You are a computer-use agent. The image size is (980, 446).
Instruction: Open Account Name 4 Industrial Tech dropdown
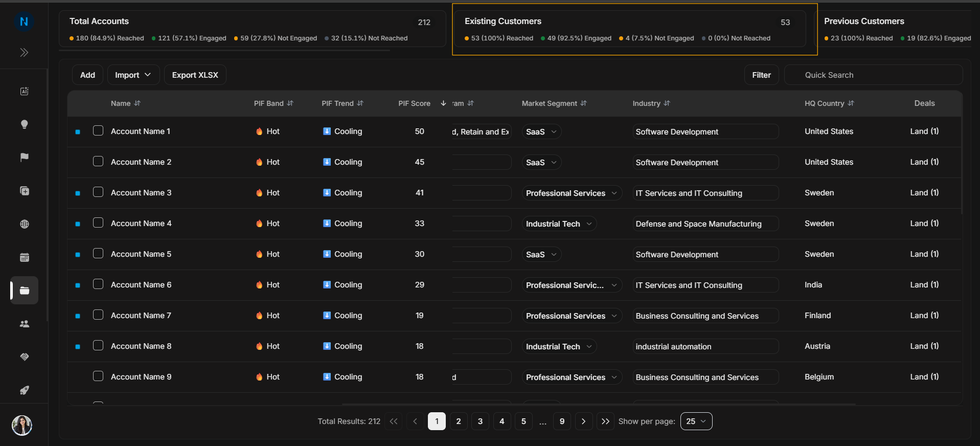coord(559,224)
